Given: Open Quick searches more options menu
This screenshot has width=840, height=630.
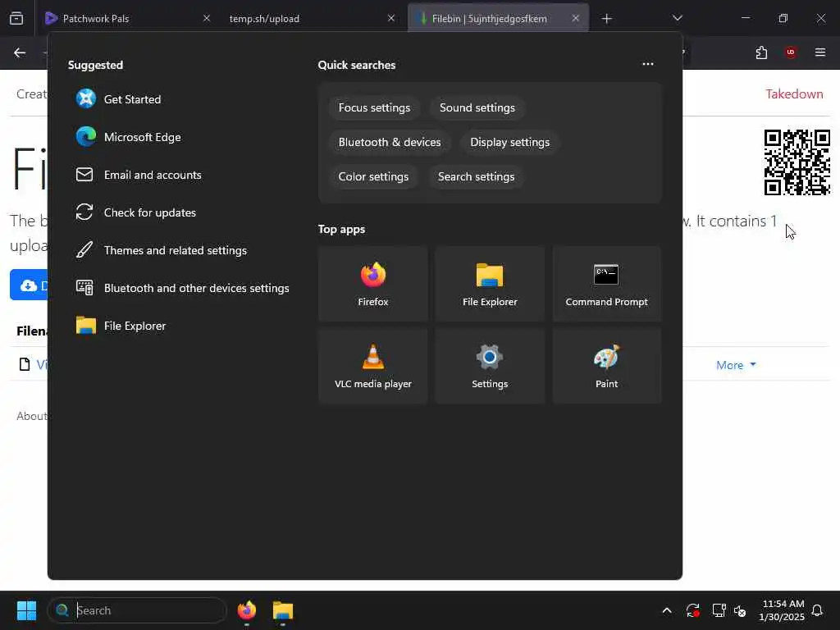Looking at the screenshot, I should [x=648, y=64].
